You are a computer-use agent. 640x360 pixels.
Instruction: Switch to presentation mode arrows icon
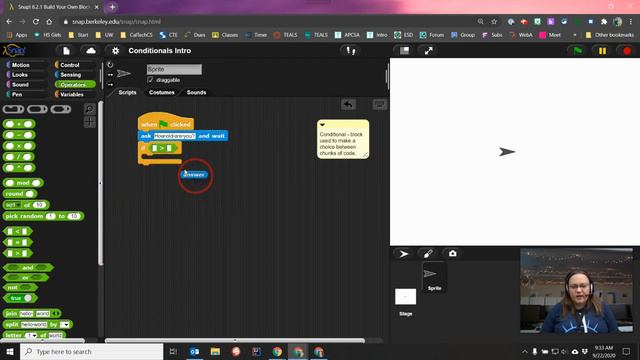[428, 51]
